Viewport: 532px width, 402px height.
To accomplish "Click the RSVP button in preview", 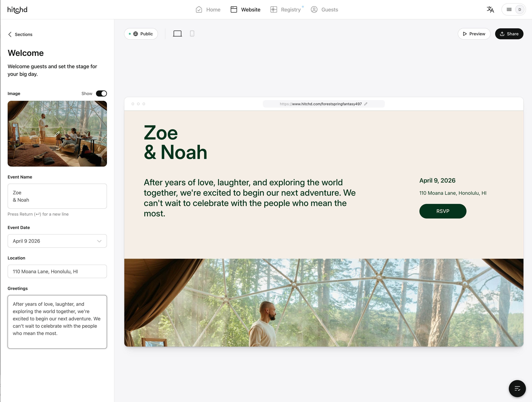I will point(443,211).
